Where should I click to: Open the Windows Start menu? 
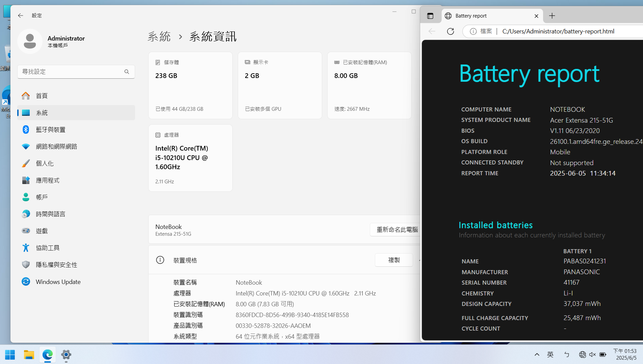10,355
